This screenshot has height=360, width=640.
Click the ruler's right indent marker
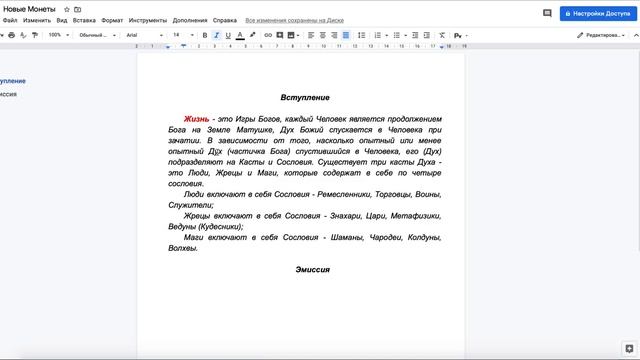click(x=442, y=47)
